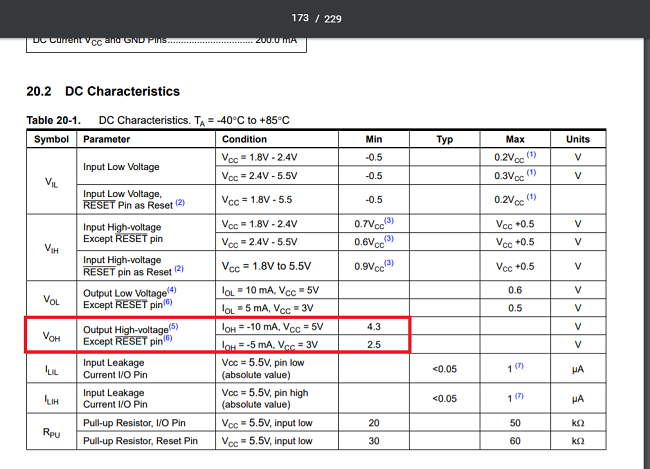Open footnote (7) in the ILIH row
Image resolution: width=650 pixels, height=469 pixels.
519,396
